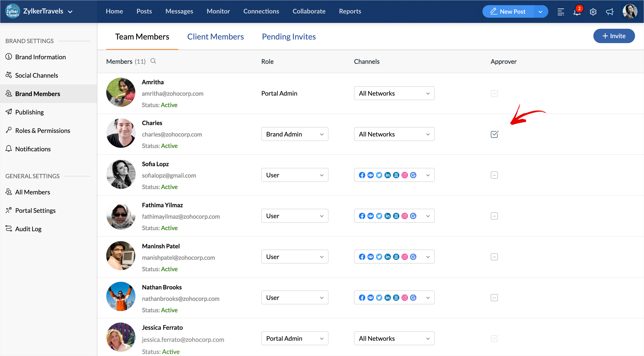Open the Pending Invites tab

[288, 37]
